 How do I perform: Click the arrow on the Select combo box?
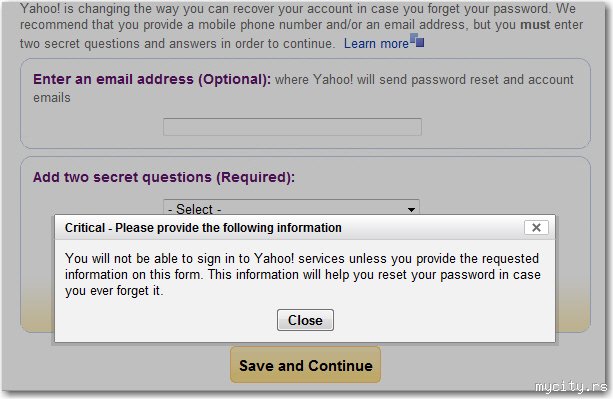411,209
